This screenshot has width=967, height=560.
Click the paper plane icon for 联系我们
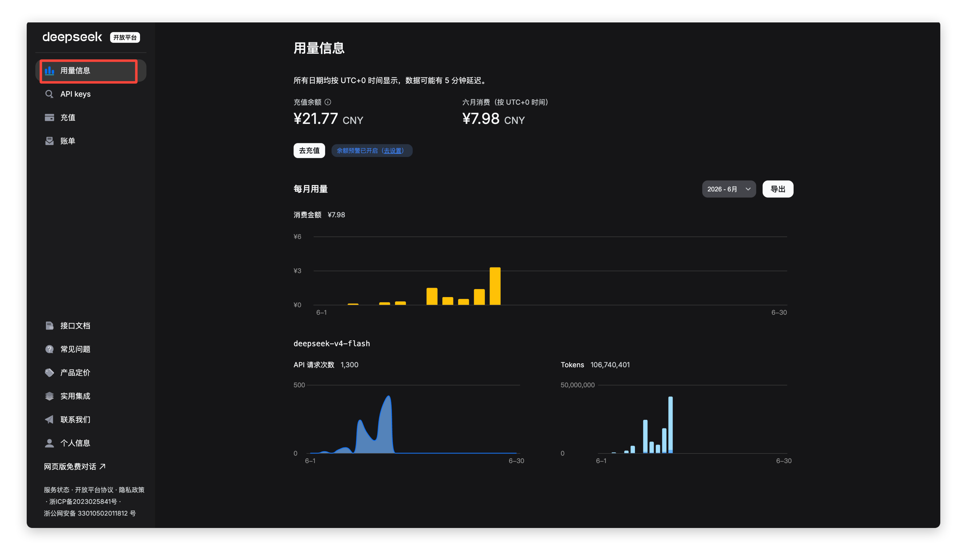pyautogui.click(x=49, y=419)
